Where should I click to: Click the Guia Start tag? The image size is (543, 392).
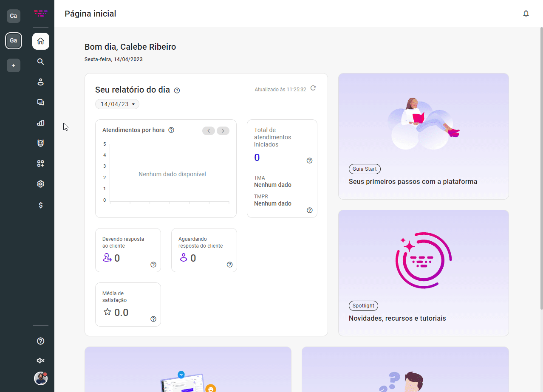click(365, 169)
